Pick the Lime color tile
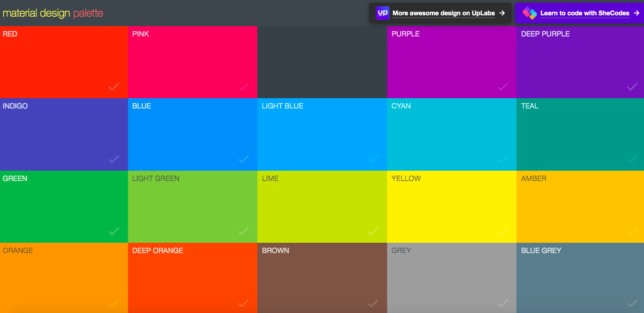644x313 pixels. click(322, 207)
